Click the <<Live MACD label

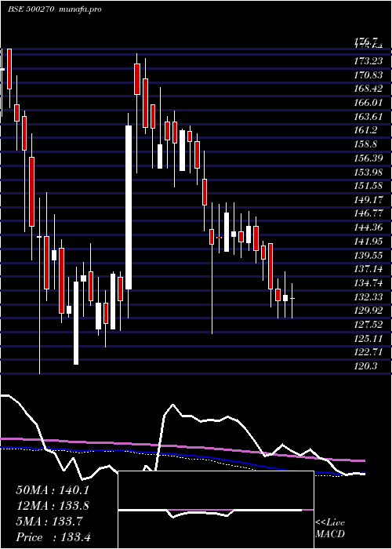[x=330, y=529]
